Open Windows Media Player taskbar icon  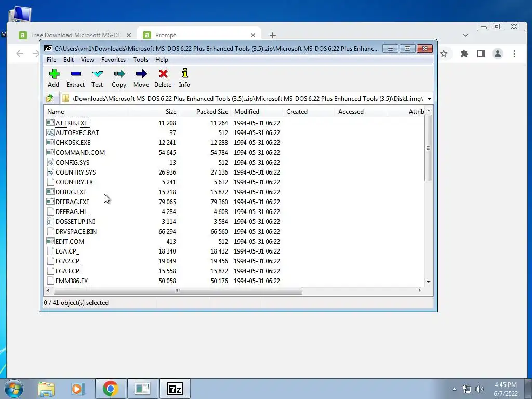(x=78, y=389)
